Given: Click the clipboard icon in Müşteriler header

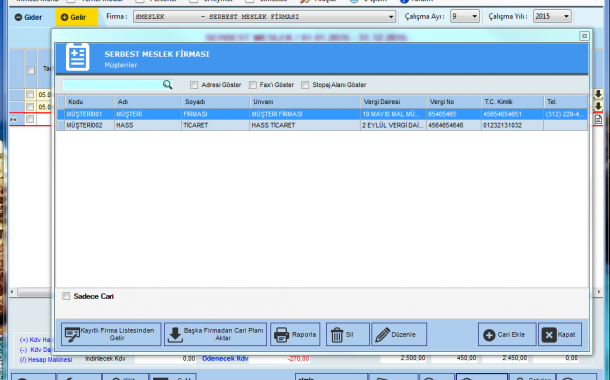Looking at the screenshot, I should pyautogui.click(x=77, y=57).
